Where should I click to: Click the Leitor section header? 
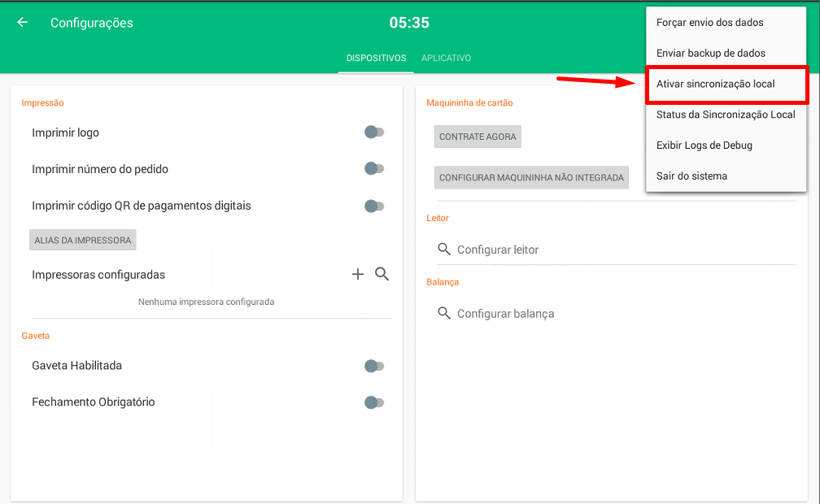[x=437, y=218]
